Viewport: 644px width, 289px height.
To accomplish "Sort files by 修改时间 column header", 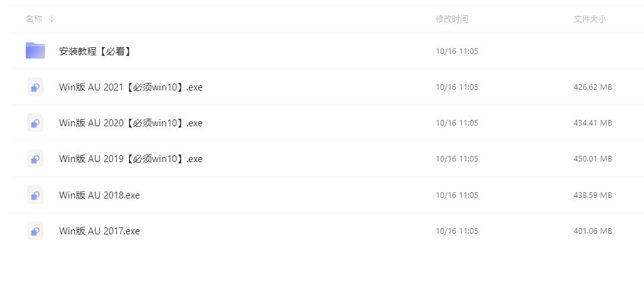I will click(452, 19).
